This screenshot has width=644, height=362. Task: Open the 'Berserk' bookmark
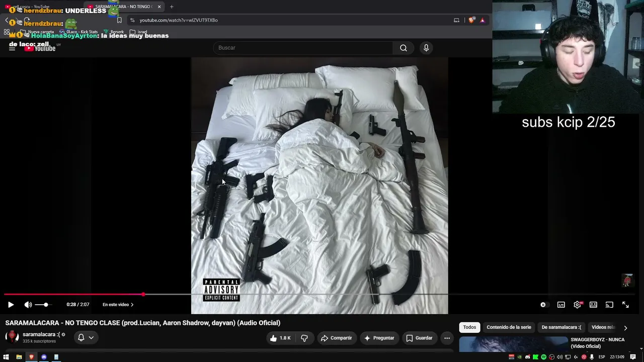tap(114, 32)
